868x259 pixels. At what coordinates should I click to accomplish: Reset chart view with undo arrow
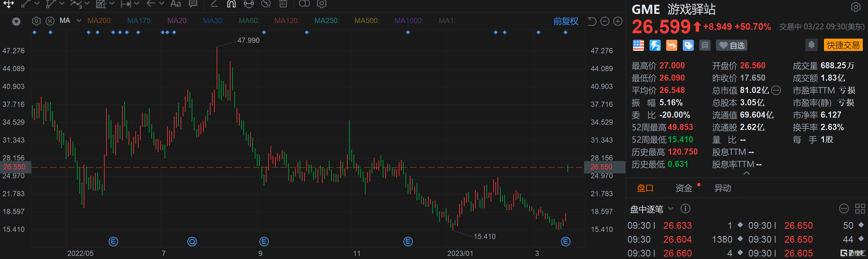point(592,21)
